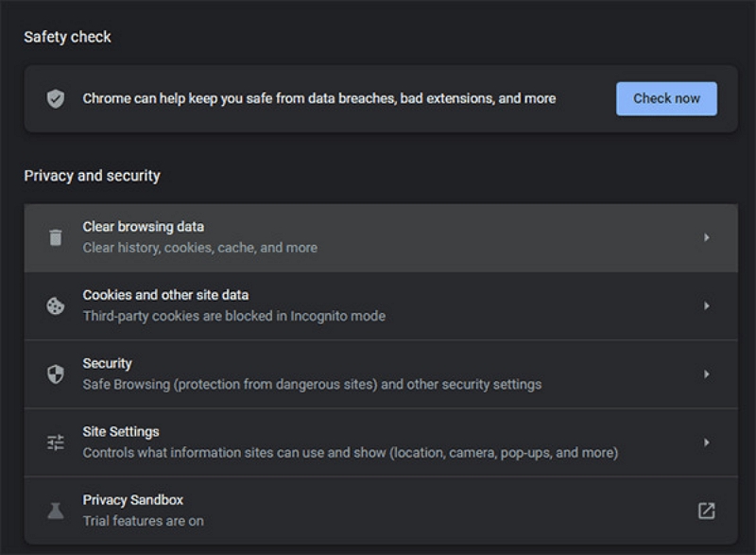Viewport: 756px width, 555px height.
Task: Expand the Clear browsing data arrow
Action: (706, 237)
